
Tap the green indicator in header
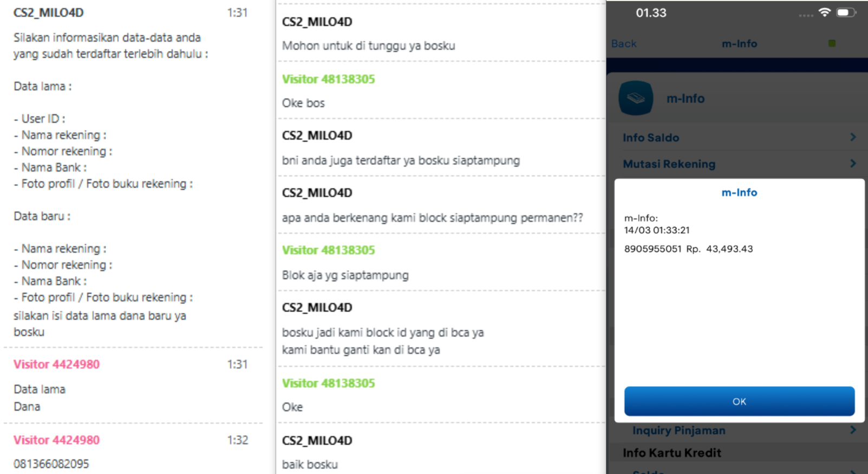(x=832, y=43)
